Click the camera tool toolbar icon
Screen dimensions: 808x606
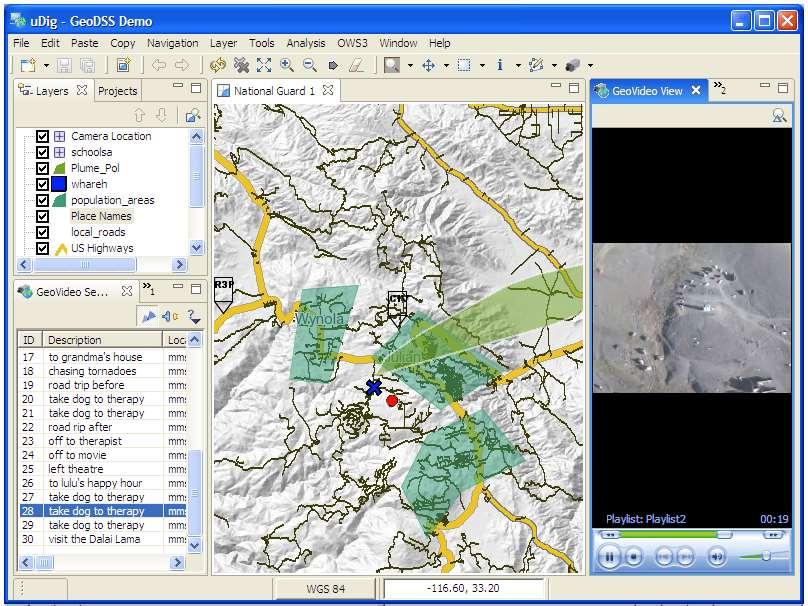point(573,65)
